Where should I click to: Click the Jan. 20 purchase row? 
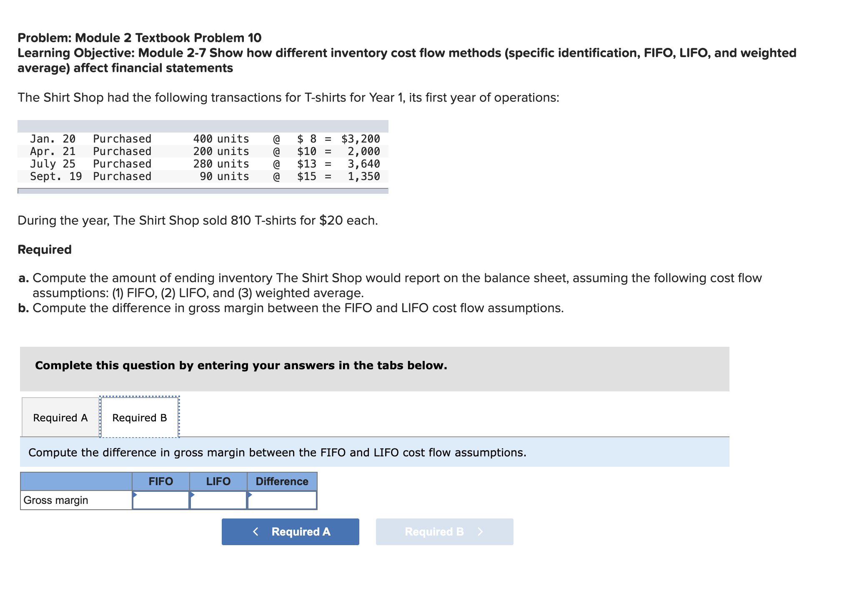(203, 139)
